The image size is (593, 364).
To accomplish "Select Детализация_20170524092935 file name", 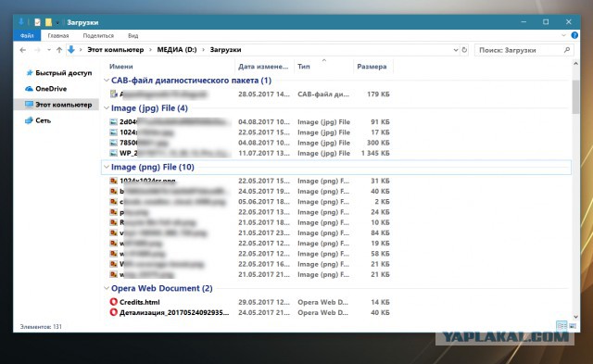I will (174, 312).
